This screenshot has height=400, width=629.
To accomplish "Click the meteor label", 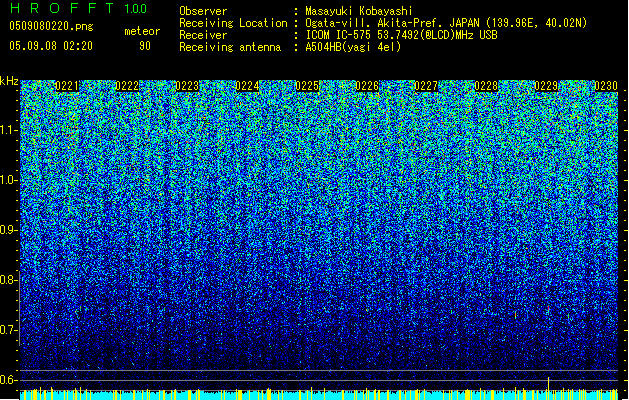I will tap(142, 31).
